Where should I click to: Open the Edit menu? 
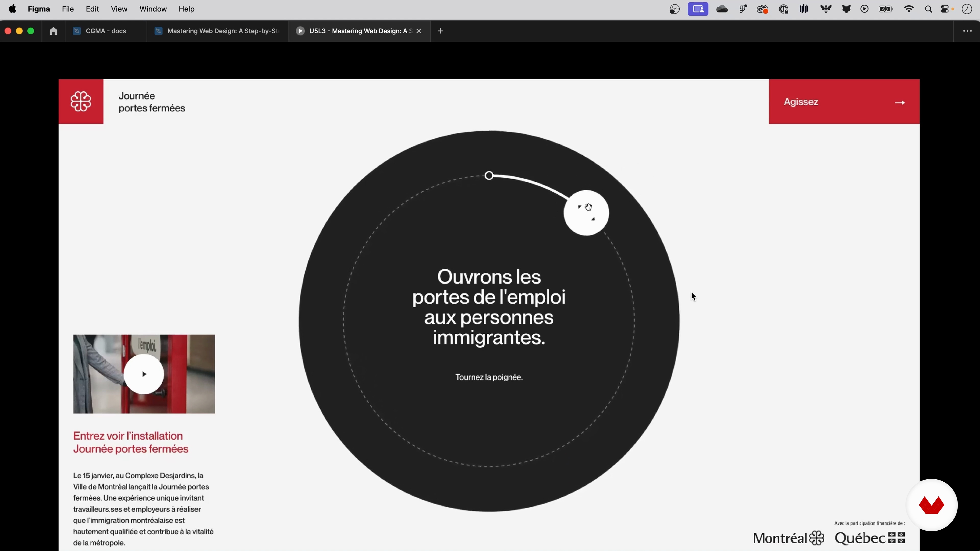92,9
